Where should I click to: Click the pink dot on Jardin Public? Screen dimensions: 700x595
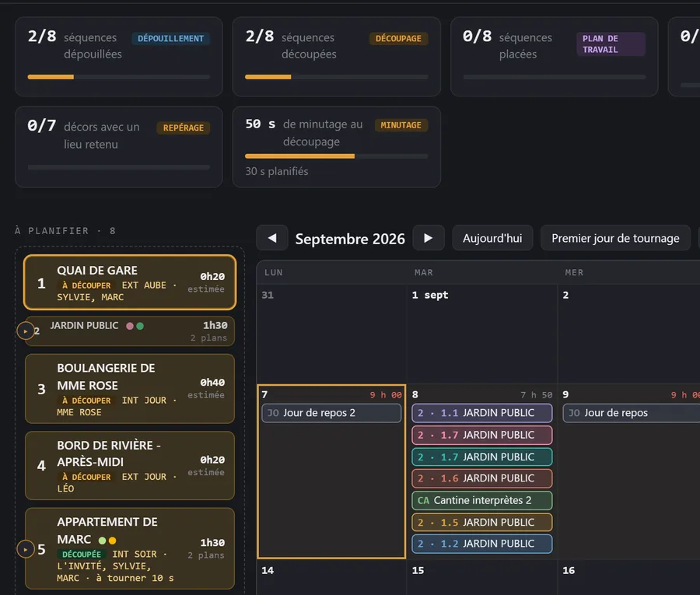(x=130, y=327)
